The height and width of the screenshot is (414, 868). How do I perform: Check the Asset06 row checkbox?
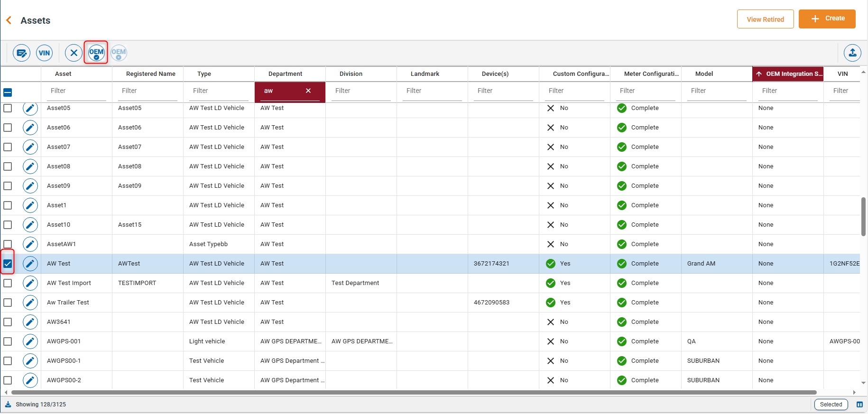click(x=8, y=128)
